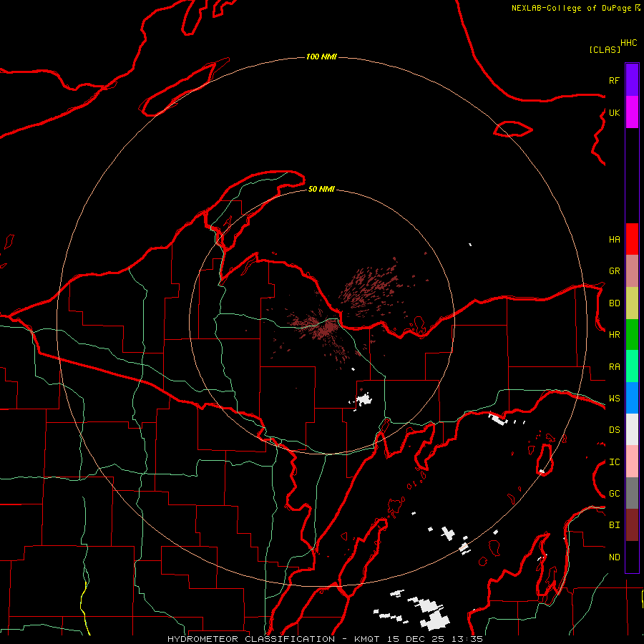
Task: Click the RA legend label
Action: (614, 367)
